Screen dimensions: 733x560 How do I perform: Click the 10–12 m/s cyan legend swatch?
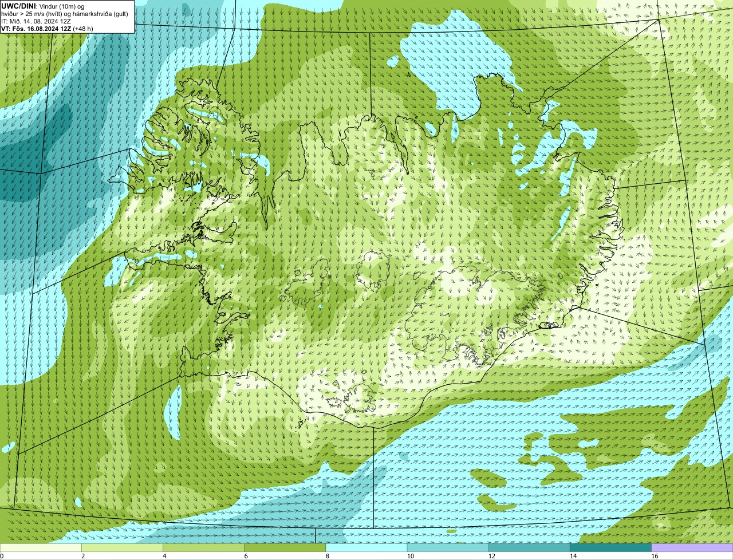point(448,548)
